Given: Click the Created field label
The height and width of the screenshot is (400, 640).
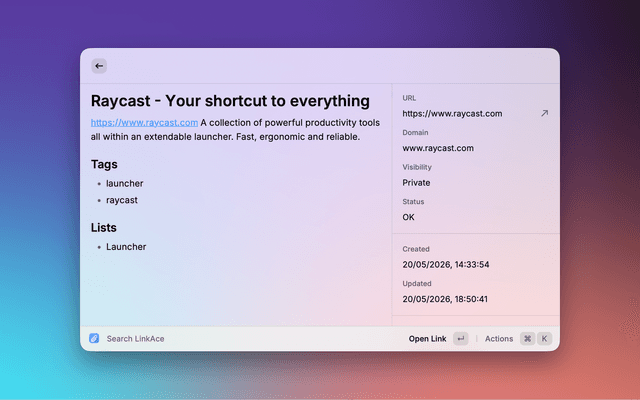Looking at the screenshot, I should [416, 249].
